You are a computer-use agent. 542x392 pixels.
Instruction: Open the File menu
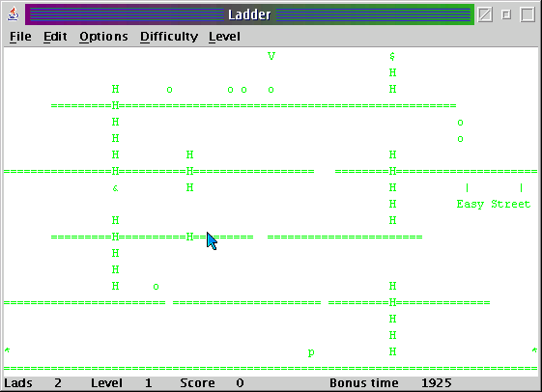tap(20, 37)
